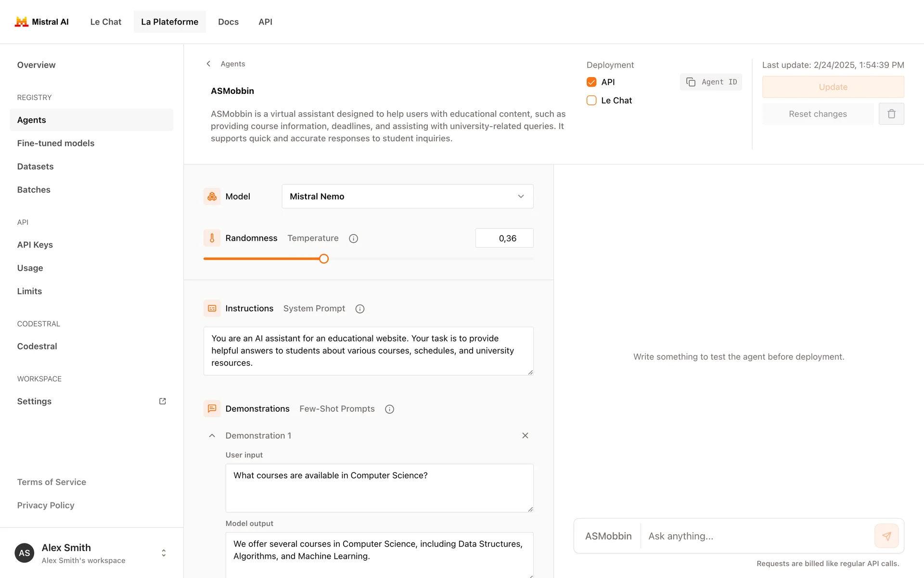The image size is (924, 578).
Task: Switch to the Le Chat tab
Action: [105, 22]
